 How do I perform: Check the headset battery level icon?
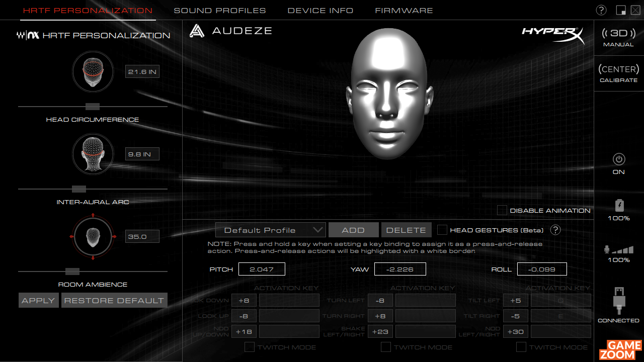pyautogui.click(x=619, y=206)
